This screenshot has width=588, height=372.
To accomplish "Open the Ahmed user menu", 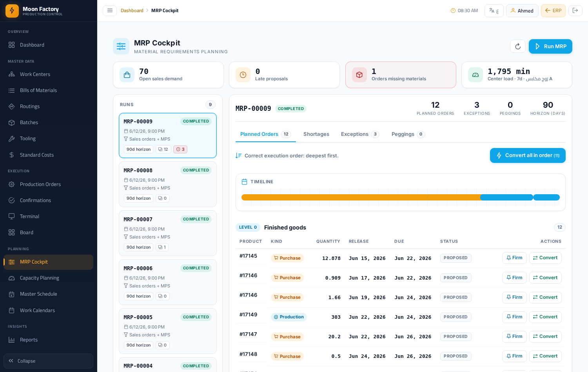I will pos(522,11).
